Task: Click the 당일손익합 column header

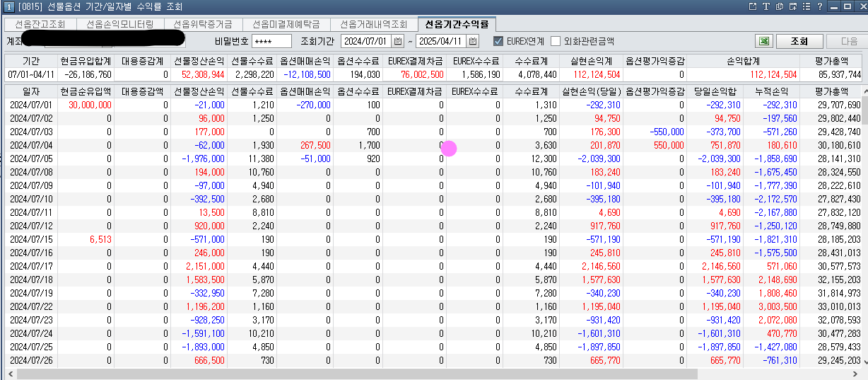Action: (x=715, y=91)
